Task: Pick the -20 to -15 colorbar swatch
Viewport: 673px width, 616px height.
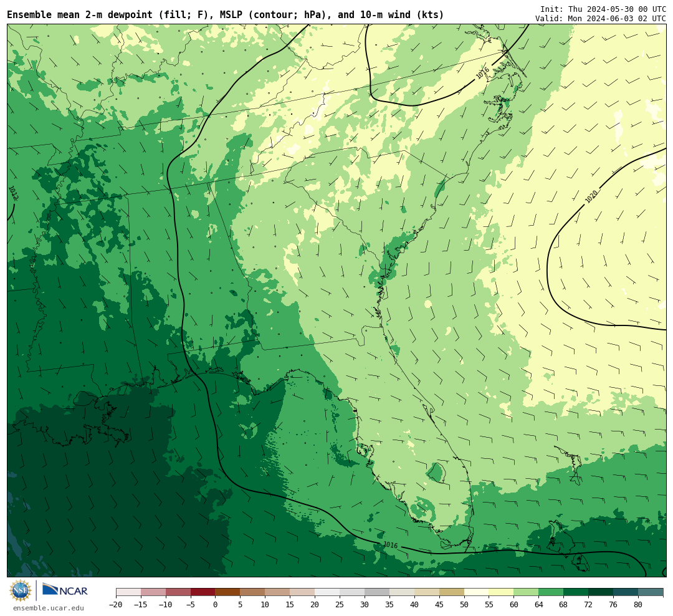Action: click(x=128, y=592)
